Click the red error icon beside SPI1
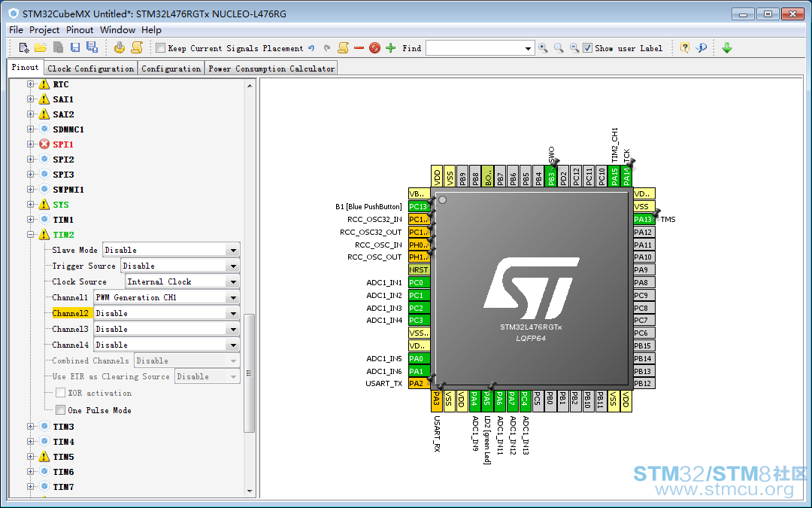812x508 pixels. (44, 144)
